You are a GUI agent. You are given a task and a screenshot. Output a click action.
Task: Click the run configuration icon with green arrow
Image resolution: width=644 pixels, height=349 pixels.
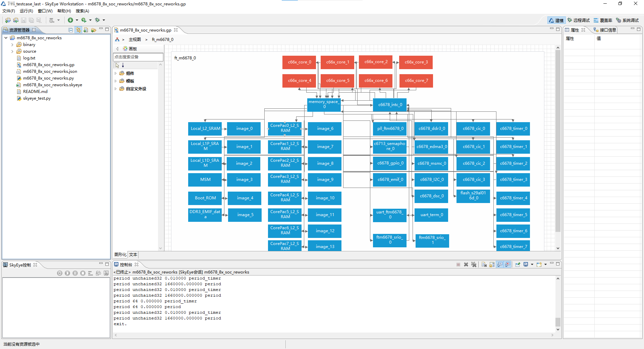click(84, 20)
